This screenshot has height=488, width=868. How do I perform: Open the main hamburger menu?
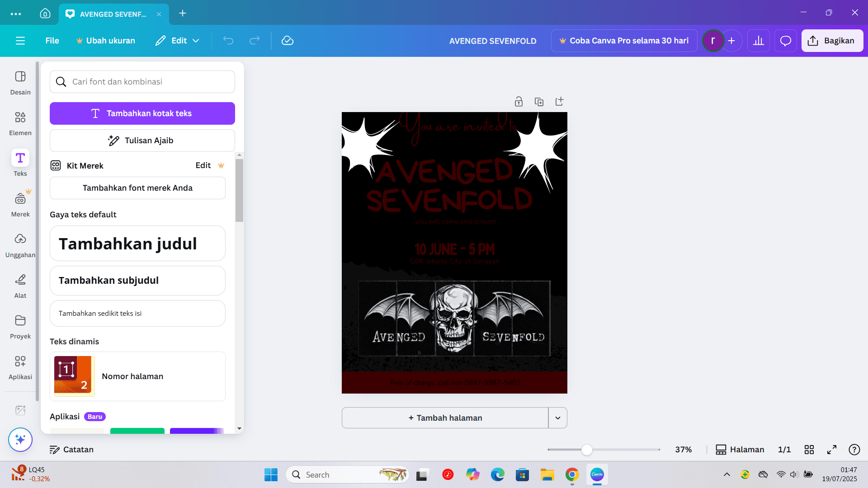[20, 41]
